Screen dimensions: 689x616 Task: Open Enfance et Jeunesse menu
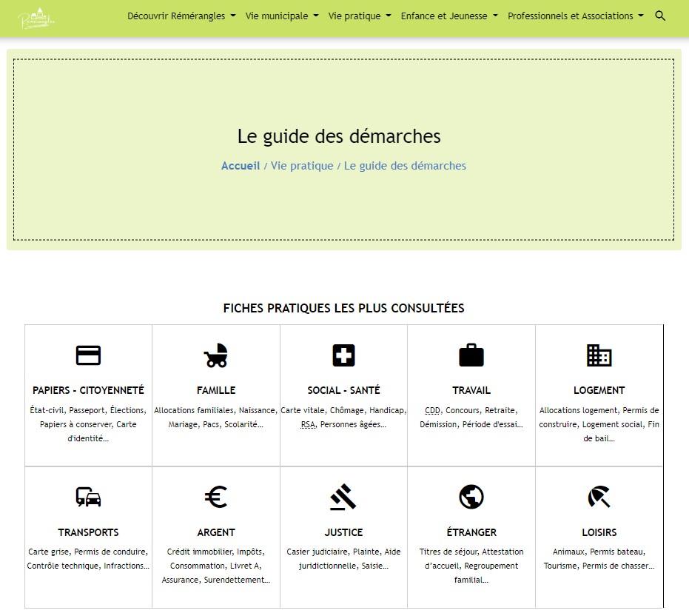(x=449, y=16)
